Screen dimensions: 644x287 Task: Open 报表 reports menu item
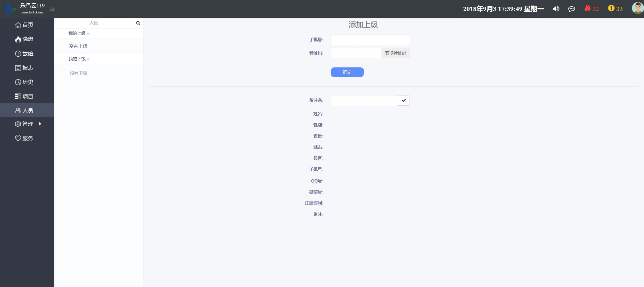(24, 68)
